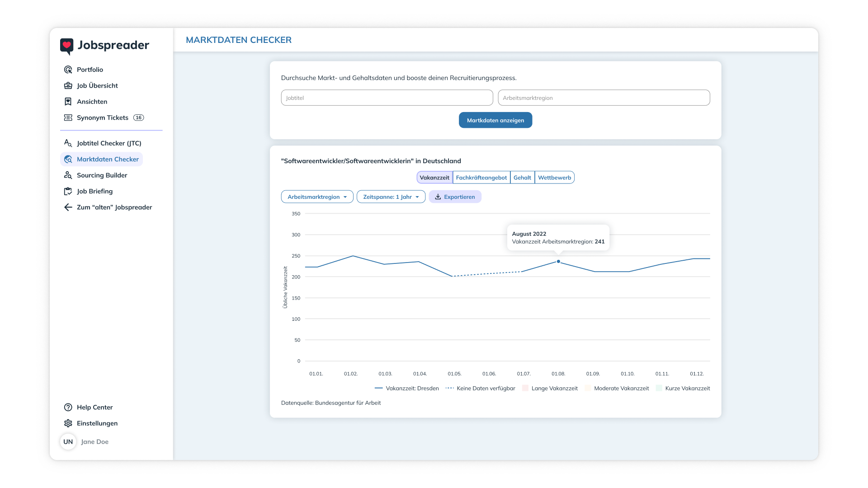Click the Job Briefing clipboard icon
The image size is (868, 488).
coord(68,191)
